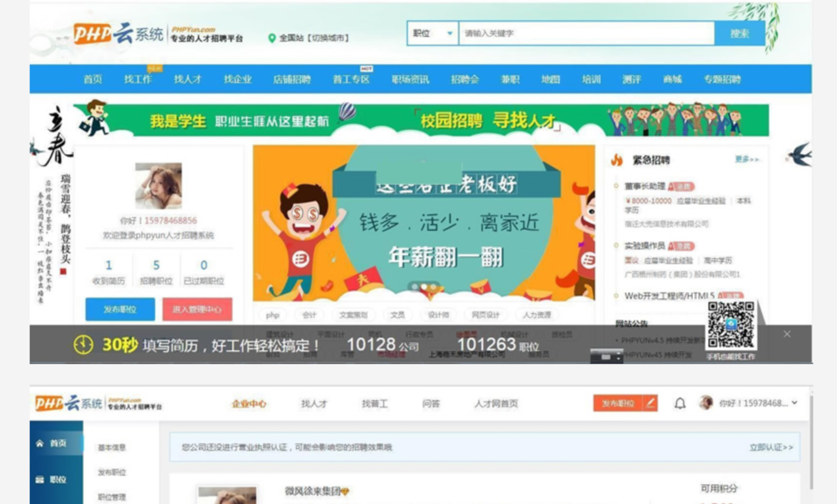This screenshot has height=504, width=837.
Task: Click the blue 发布职位 button in user card
Action: point(120,309)
